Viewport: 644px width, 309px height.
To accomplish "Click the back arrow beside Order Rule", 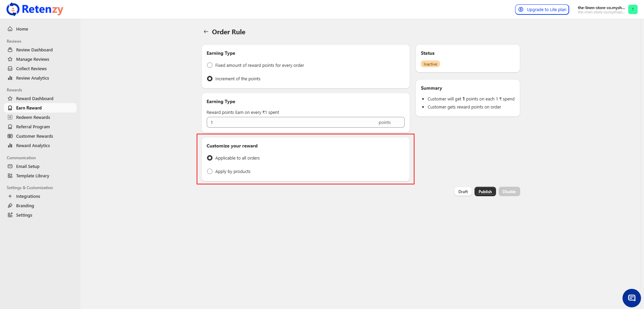I will point(206,32).
